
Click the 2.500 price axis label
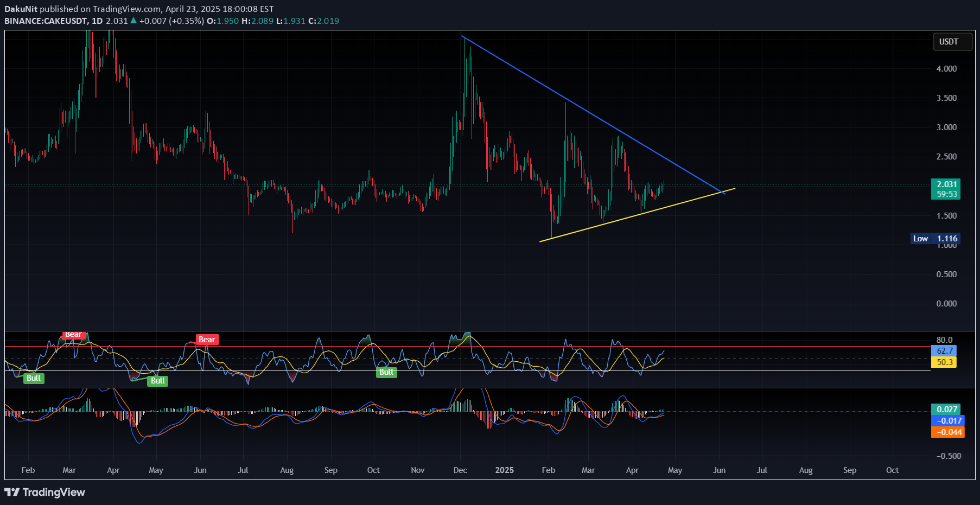coord(946,157)
